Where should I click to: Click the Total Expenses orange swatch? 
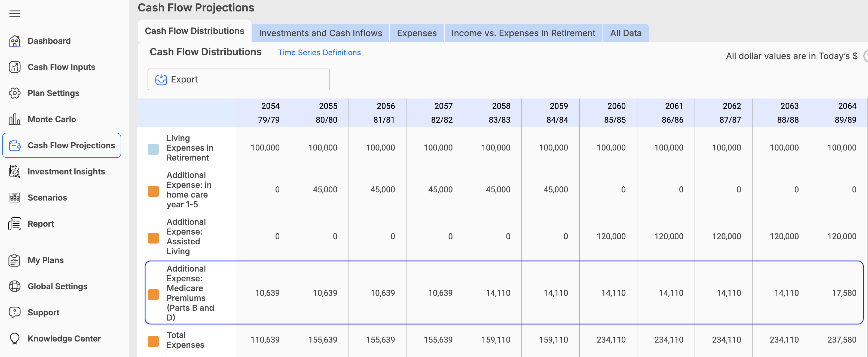point(153,341)
